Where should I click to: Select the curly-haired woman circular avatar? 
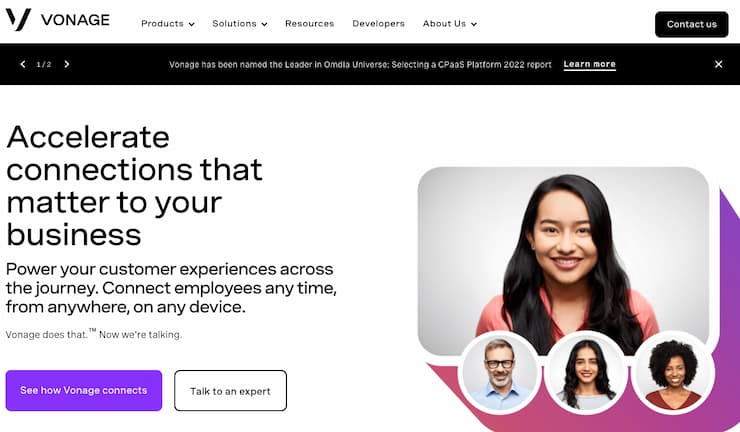[673, 373]
